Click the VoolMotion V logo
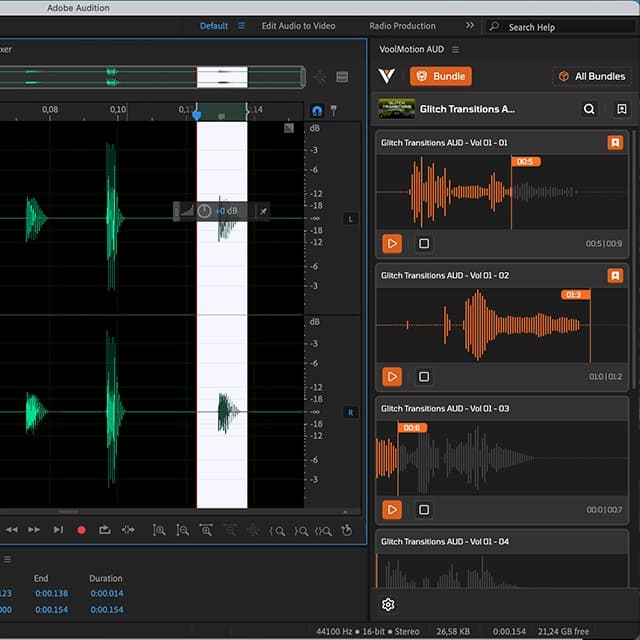The image size is (640, 640). pyautogui.click(x=386, y=76)
